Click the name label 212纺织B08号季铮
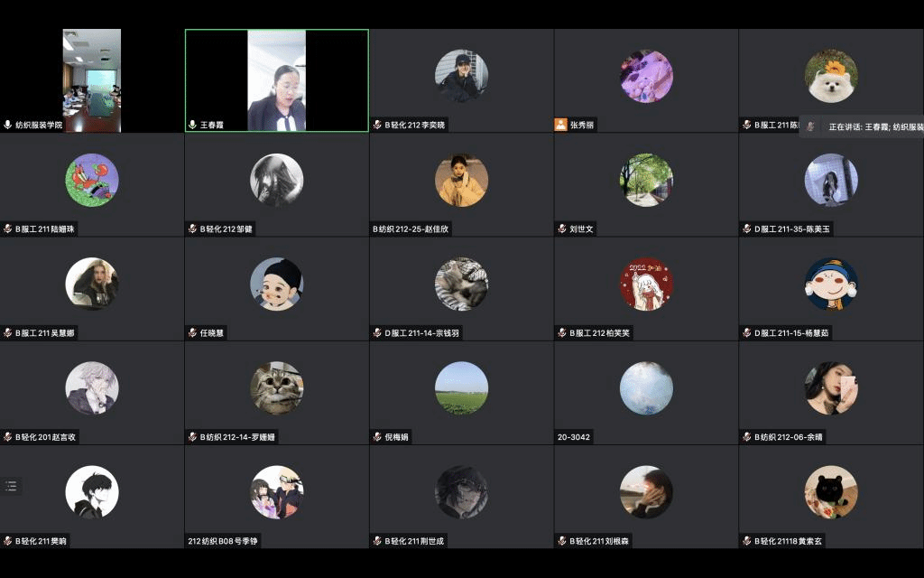 pos(223,541)
